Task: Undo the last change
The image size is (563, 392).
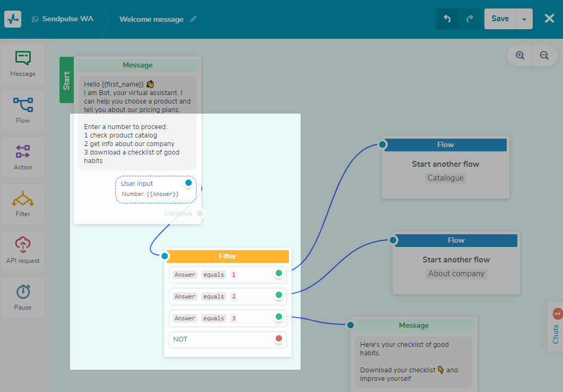Action: [x=447, y=19]
